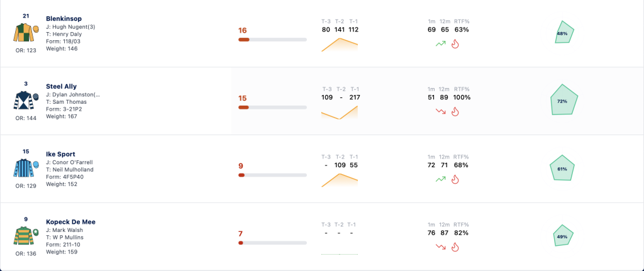
Task: Open Kopeck De Mee horse details
Action: click(70, 222)
